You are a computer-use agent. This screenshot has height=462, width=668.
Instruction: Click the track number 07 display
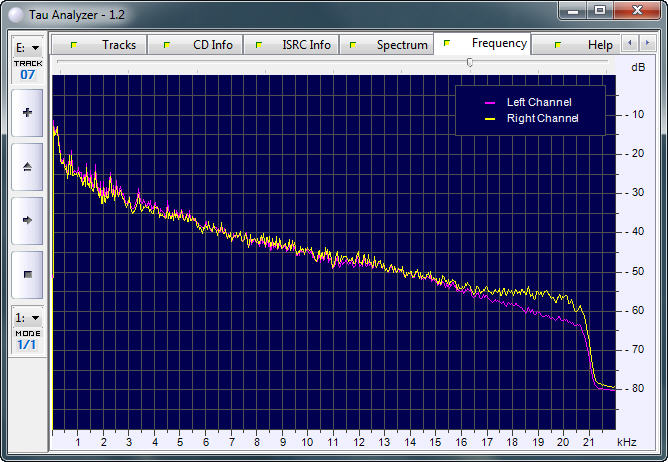(27, 75)
